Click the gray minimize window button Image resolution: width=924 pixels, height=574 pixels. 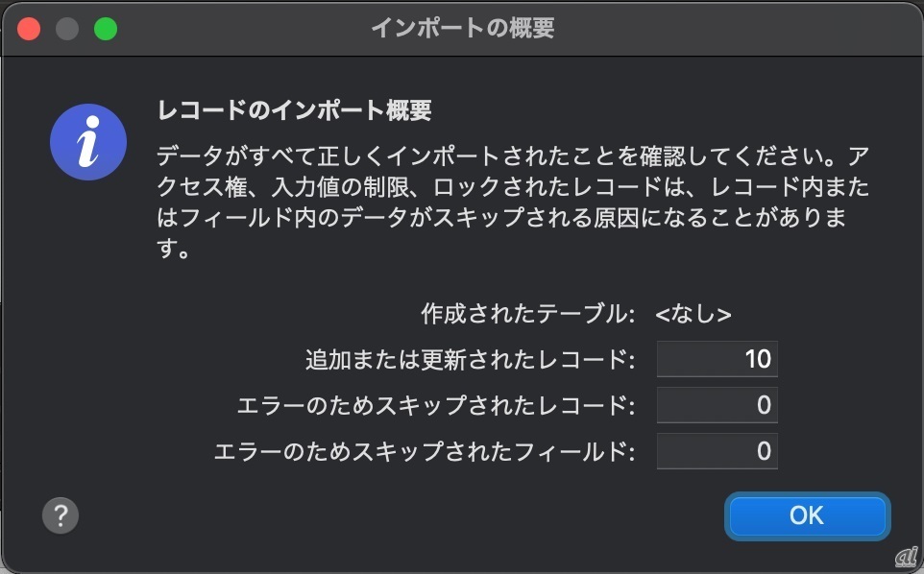67,28
